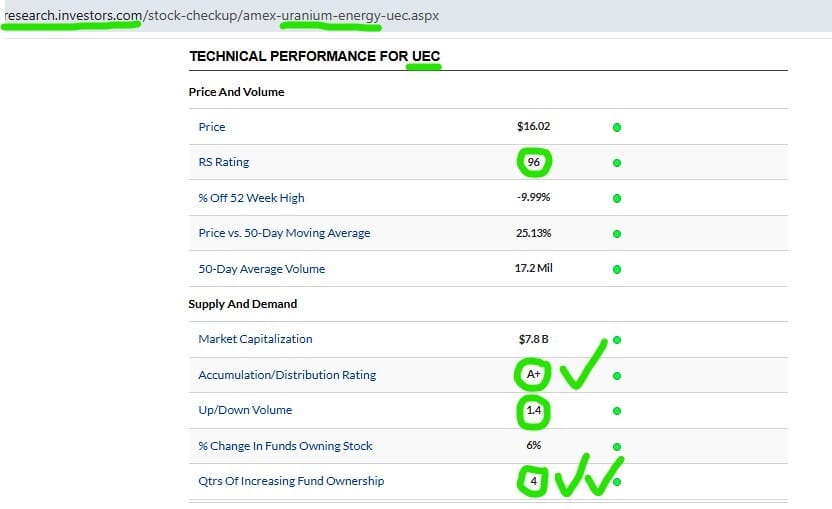Click green dot next to % Off 52 Week High
This screenshot has height=509, width=832.
617,199
